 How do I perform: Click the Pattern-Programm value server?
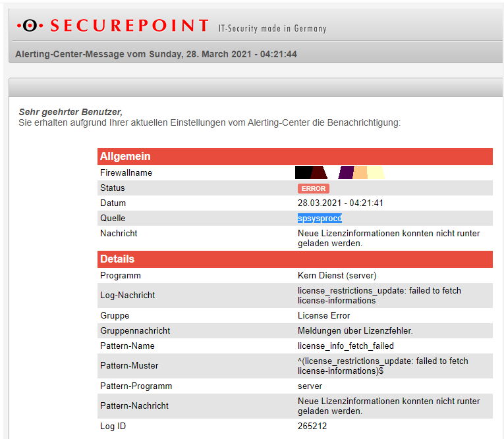310,386
